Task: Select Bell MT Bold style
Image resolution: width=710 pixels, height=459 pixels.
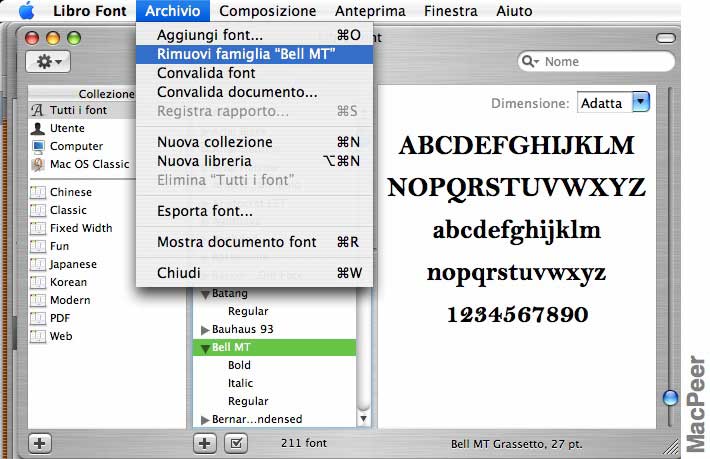Action: pos(239,365)
